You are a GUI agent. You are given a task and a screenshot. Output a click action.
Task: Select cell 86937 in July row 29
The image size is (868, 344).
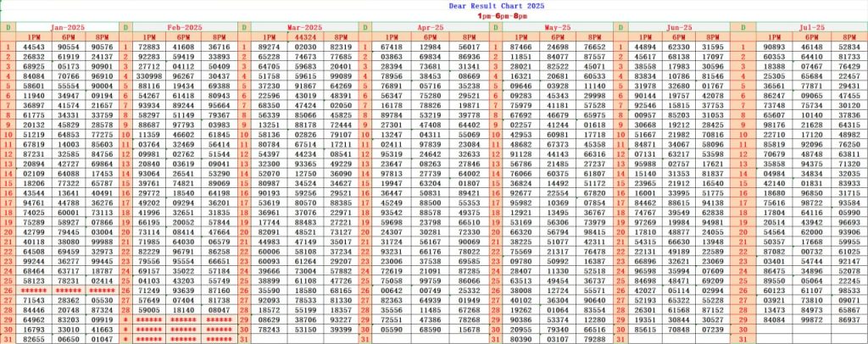pos(849,319)
